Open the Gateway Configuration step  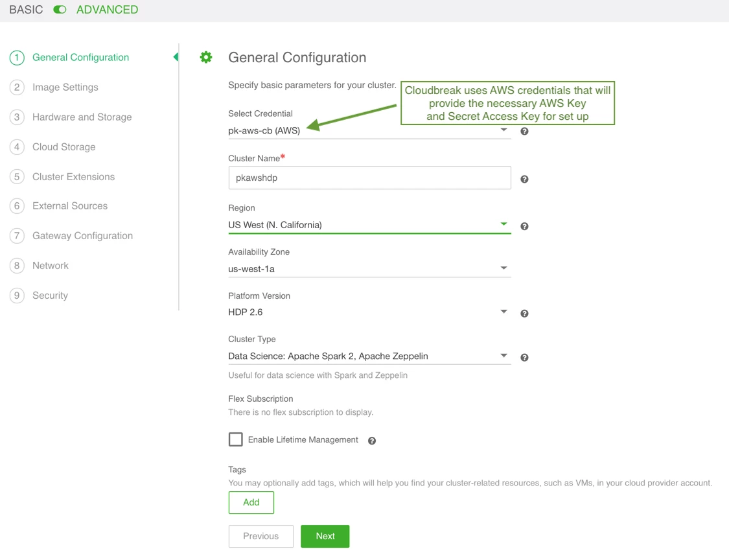click(71, 236)
